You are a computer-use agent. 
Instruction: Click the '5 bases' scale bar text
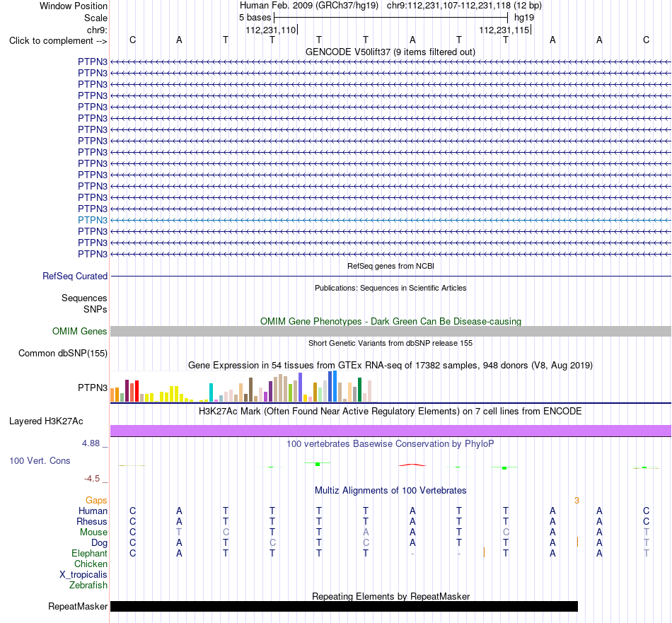255,18
